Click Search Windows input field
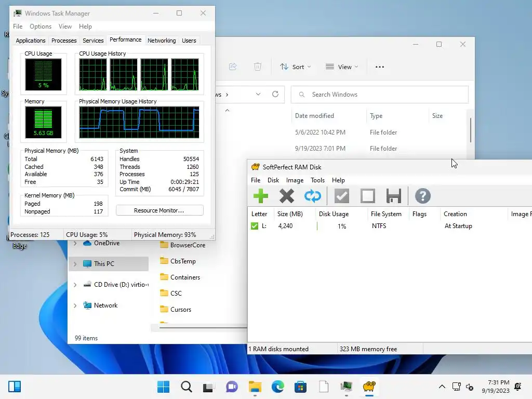Screen dimensions: 532x399 click(379, 95)
